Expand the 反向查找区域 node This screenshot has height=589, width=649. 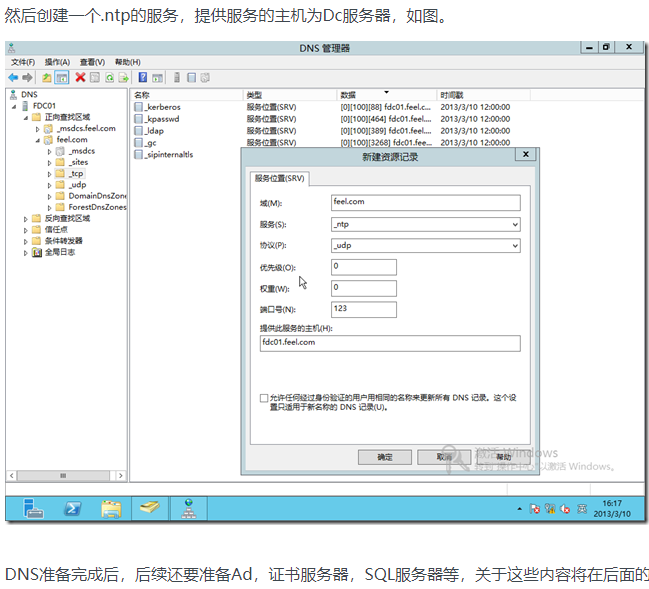[x=26, y=219]
